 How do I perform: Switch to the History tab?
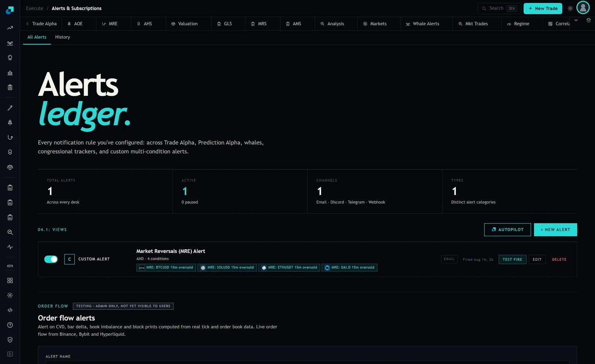pyautogui.click(x=62, y=37)
